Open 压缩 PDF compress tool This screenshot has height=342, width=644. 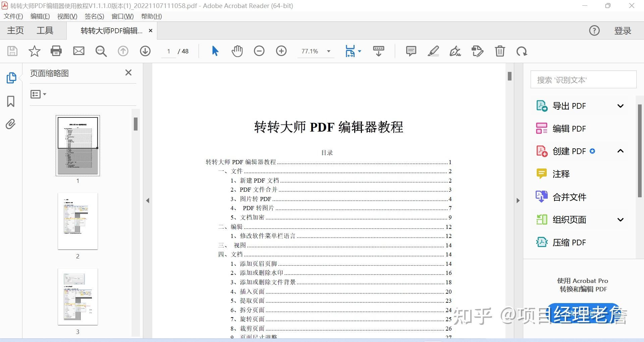[x=561, y=242]
